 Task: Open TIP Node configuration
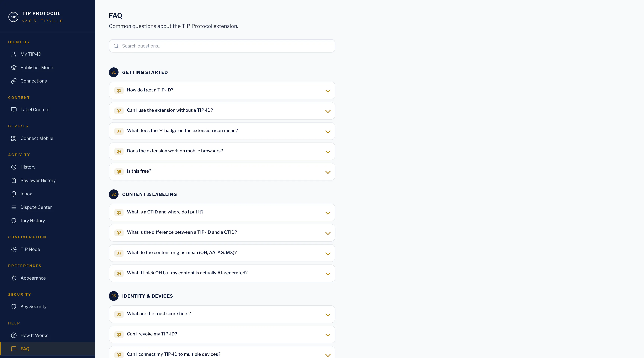pos(48,249)
